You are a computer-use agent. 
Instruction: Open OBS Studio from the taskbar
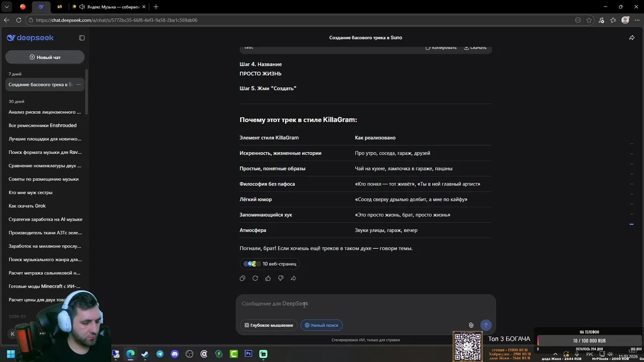pyautogui.click(x=190, y=354)
